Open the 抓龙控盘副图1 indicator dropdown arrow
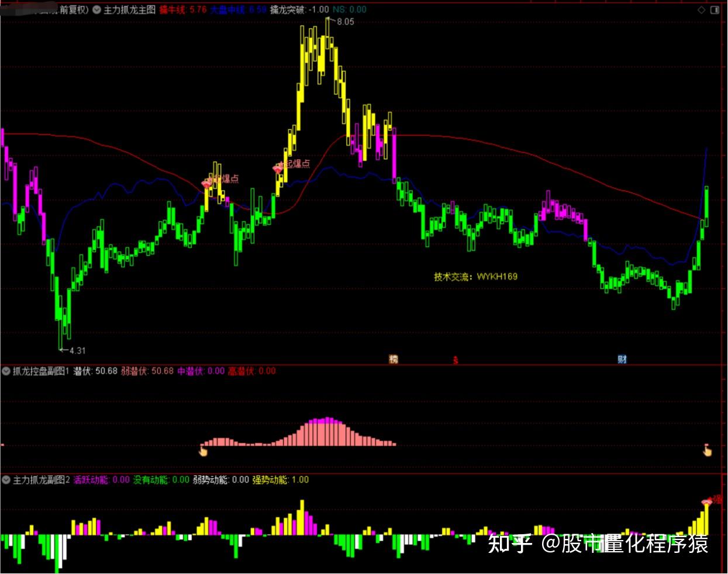The image size is (728, 574). 6,371
